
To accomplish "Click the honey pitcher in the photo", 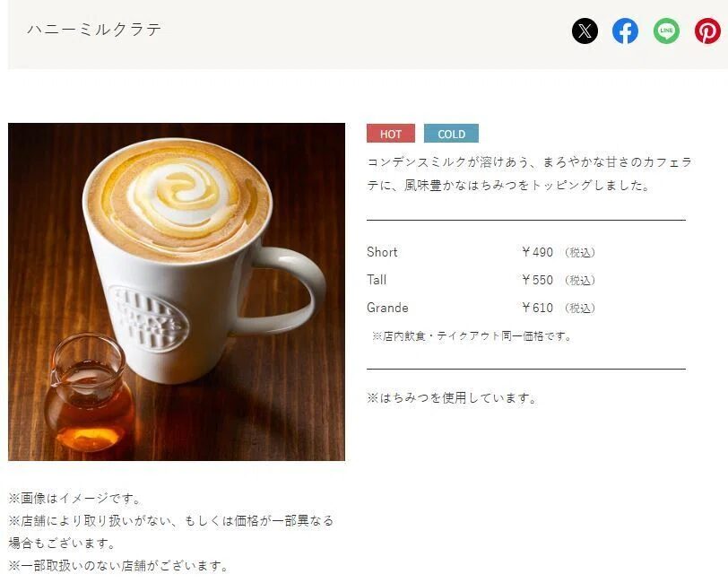I will [x=87, y=393].
